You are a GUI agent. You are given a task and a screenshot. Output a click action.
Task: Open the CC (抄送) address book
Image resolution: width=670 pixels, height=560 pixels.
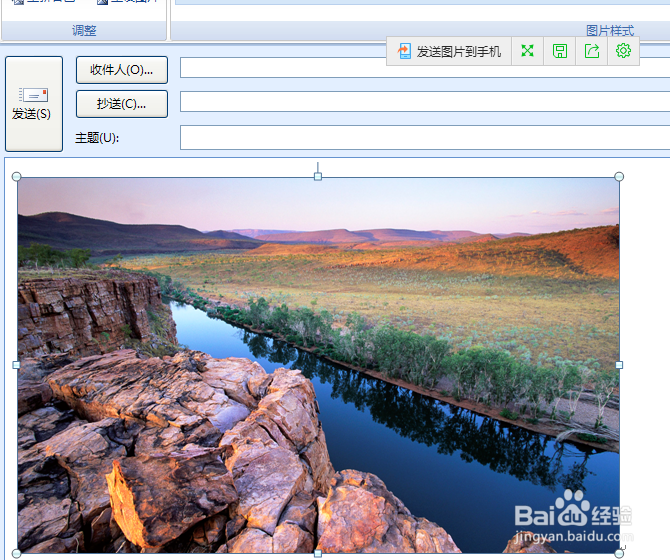click(x=122, y=104)
